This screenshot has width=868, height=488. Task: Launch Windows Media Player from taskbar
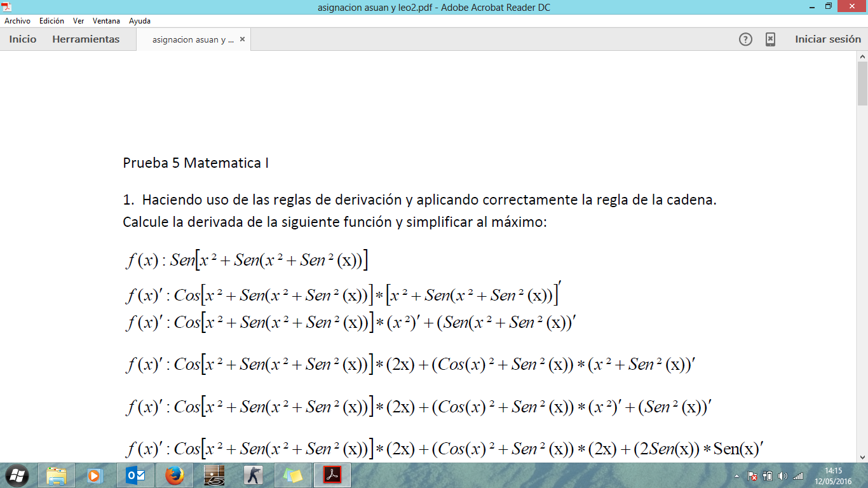pos(95,475)
